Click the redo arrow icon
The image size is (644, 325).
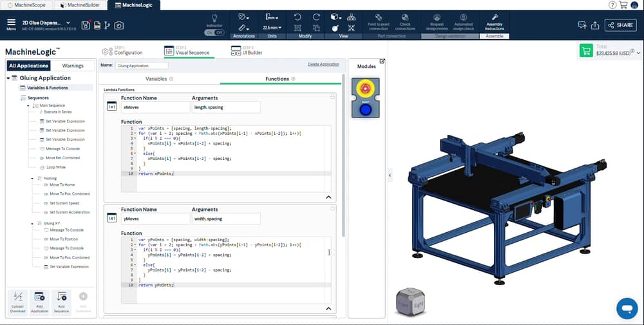point(316,17)
